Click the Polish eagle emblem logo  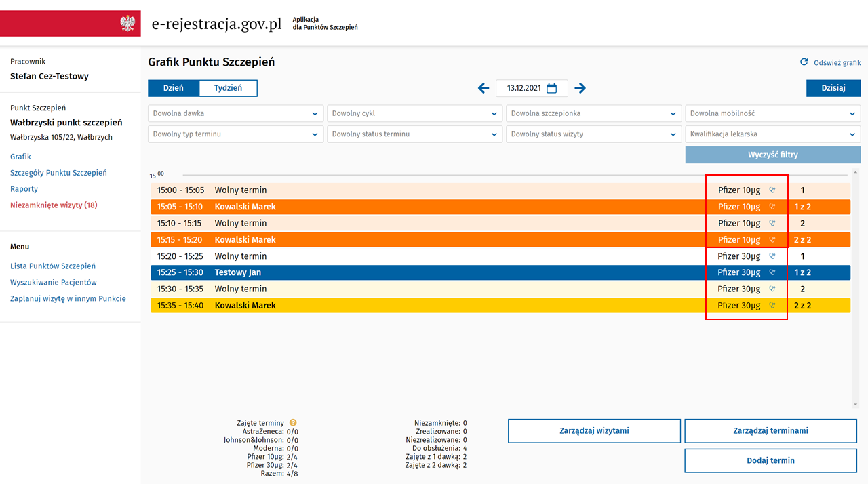[x=127, y=24]
